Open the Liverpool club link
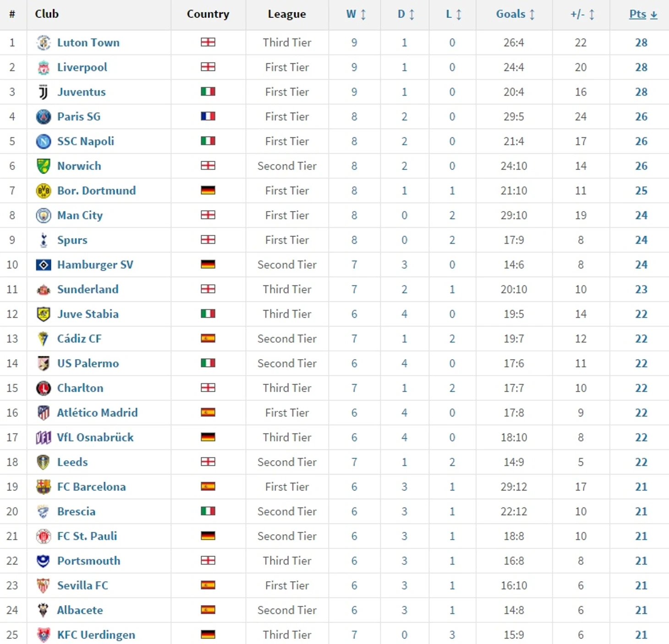Image resolution: width=669 pixels, height=644 pixels. [x=82, y=67]
